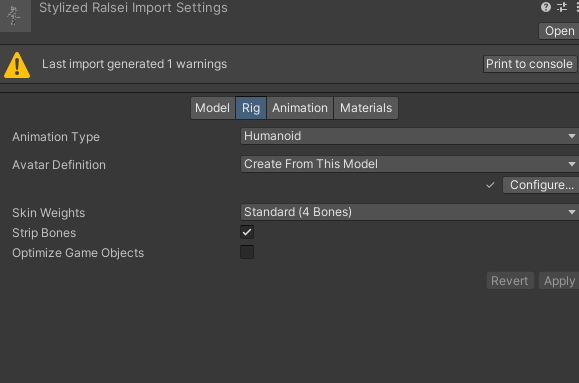Click the yellow import warning icon
The image size is (579, 383).
pos(17,65)
